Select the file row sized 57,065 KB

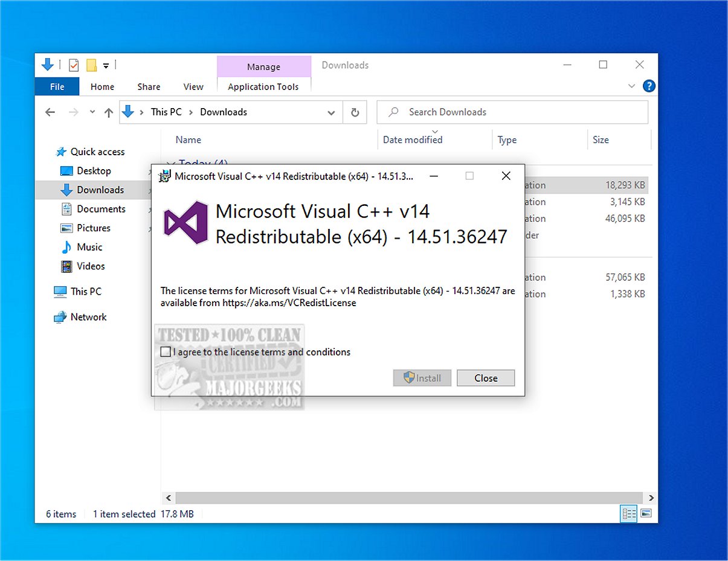(x=586, y=278)
